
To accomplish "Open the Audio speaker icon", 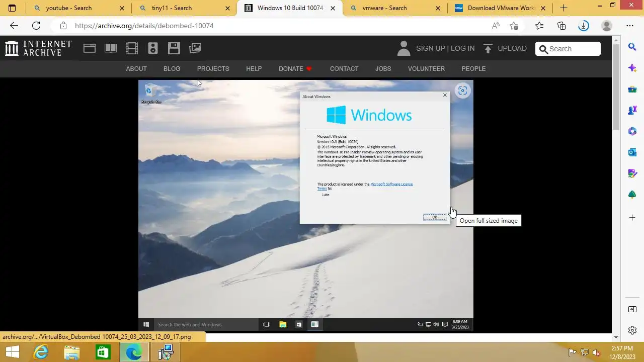I will [153, 48].
